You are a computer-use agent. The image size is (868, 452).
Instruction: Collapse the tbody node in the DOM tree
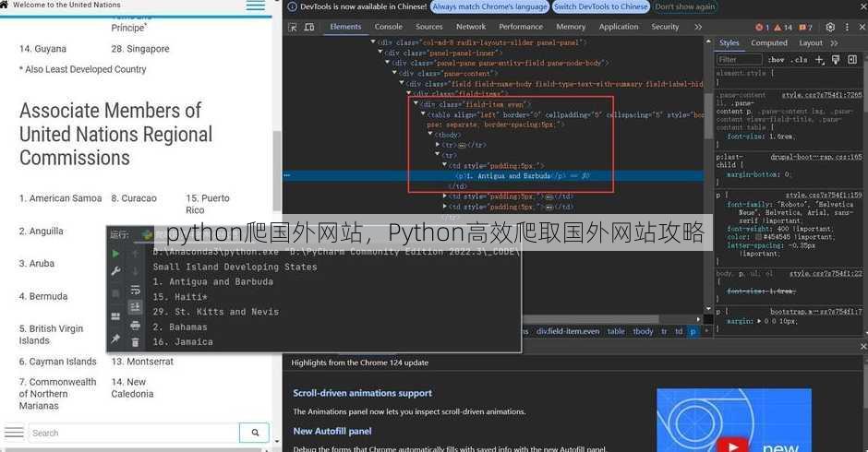point(430,135)
